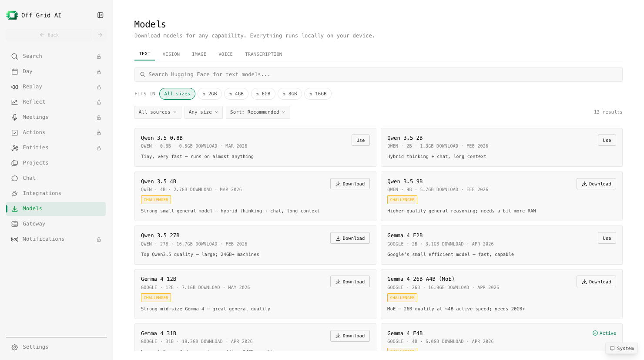Filter models fitting in ≤ 6GB

(x=263, y=94)
